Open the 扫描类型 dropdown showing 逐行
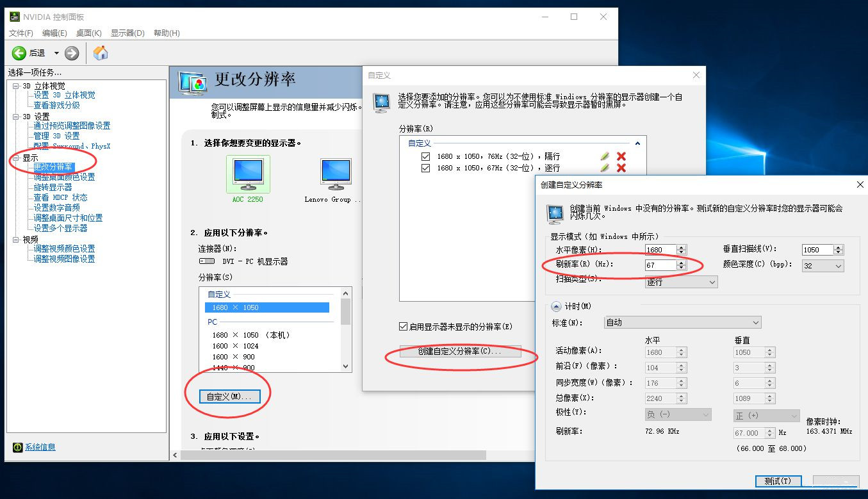This screenshot has height=499, width=868. (x=681, y=282)
